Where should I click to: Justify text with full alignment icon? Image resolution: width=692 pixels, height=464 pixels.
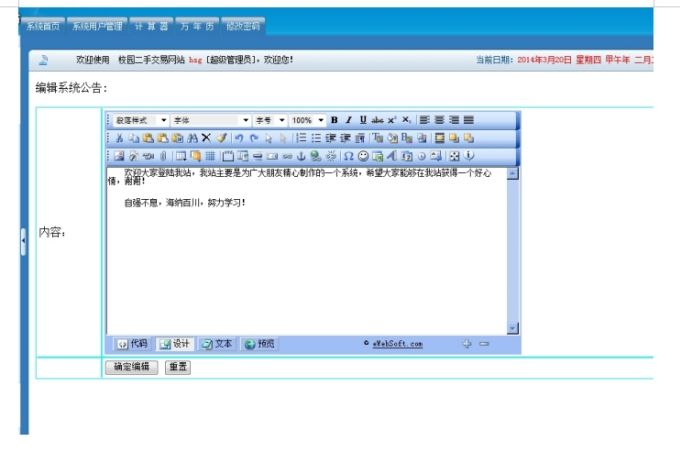point(469,120)
